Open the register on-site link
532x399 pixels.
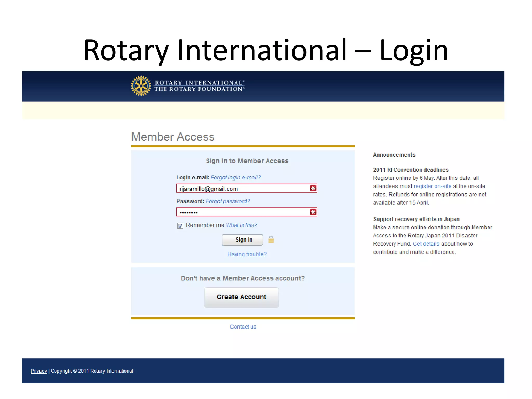click(432, 186)
